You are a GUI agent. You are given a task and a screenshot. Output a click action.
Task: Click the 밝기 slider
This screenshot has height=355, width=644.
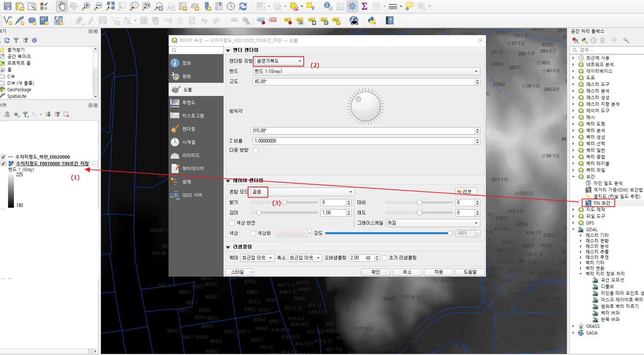284,203
